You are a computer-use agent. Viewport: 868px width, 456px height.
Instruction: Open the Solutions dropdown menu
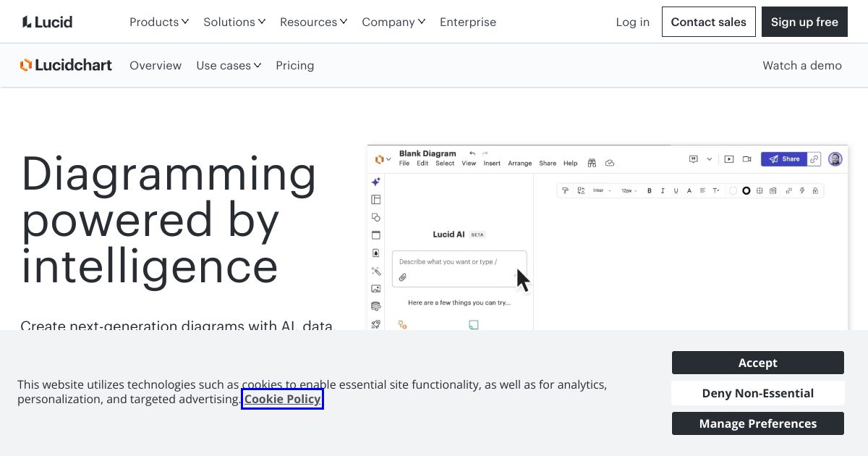coord(234,22)
